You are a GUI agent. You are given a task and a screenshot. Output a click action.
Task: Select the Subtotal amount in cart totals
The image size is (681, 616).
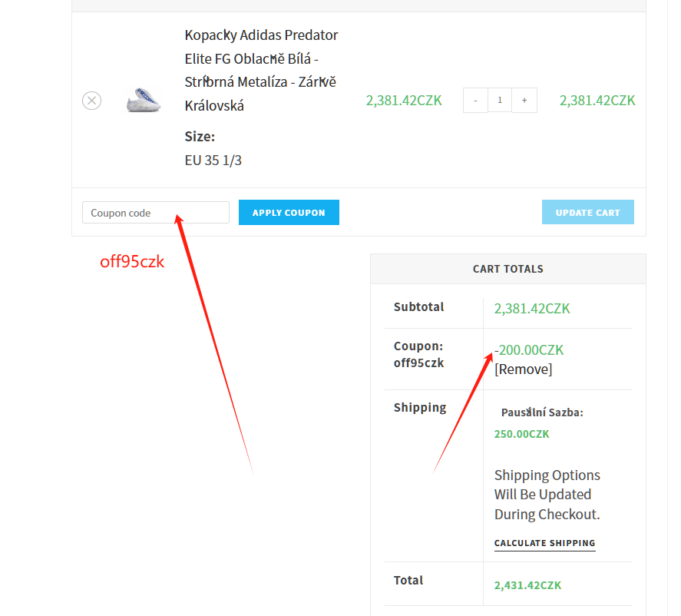point(531,309)
